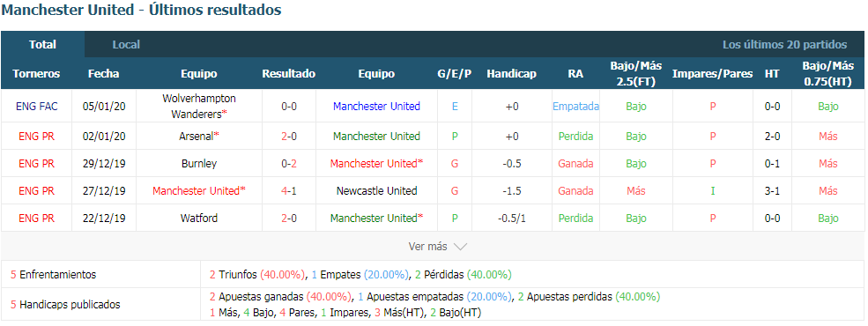Open Los últimos 20 partidos dropdown

(784, 45)
